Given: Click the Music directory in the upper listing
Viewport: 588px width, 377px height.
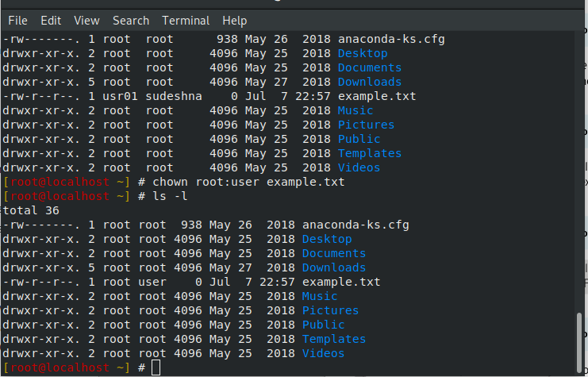Looking at the screenshot, I should tap(355, 110).
